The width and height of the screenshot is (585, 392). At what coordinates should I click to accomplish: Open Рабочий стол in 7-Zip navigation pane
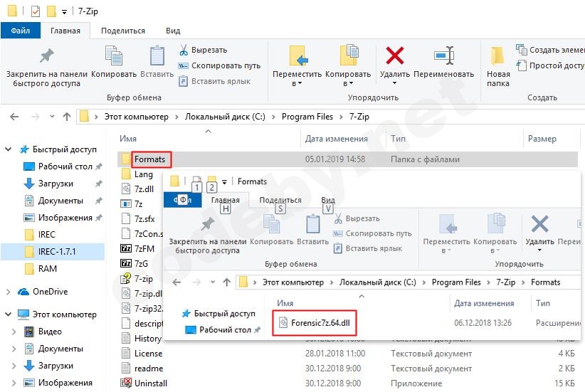tap(58, 166)
